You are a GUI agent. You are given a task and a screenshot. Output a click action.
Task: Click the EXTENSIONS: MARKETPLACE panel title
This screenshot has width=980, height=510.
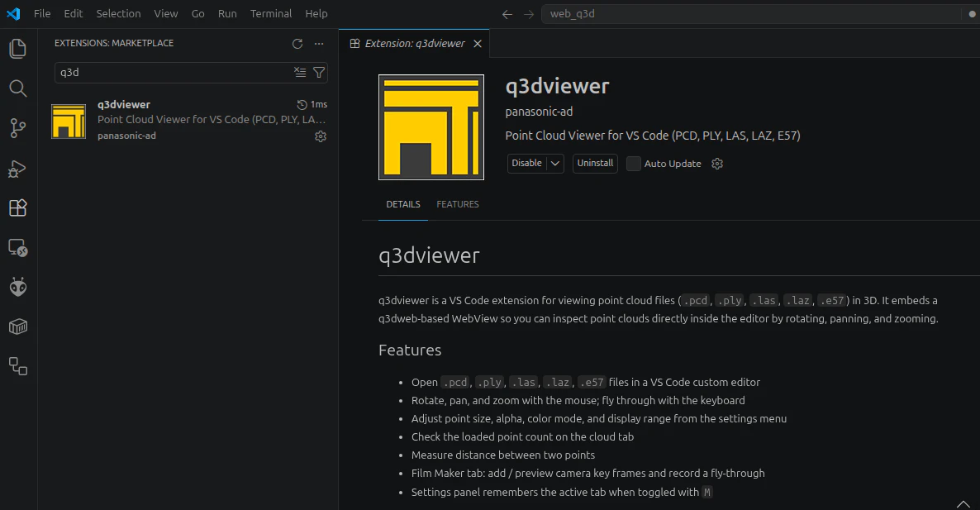[x=114, y=43]
